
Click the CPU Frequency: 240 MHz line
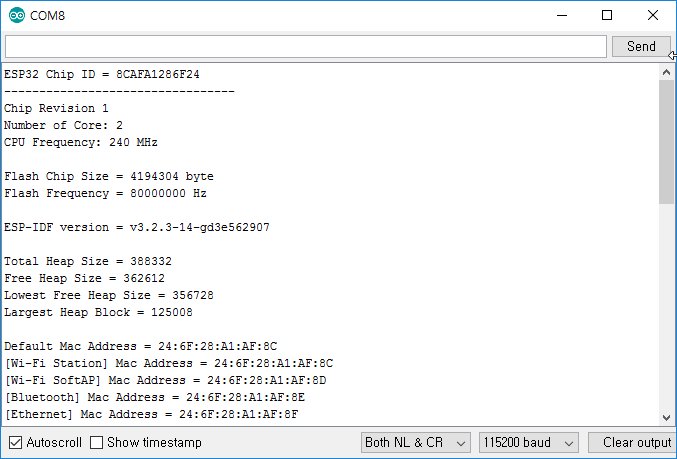(81, 142)
